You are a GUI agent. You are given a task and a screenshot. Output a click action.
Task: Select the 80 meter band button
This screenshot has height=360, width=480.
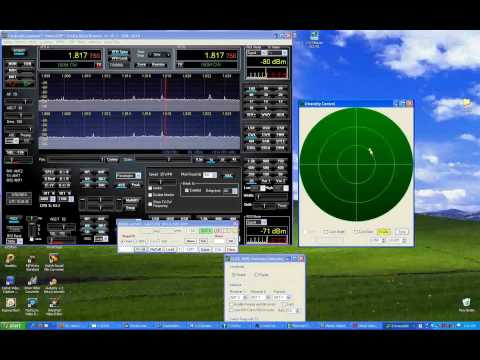266,88
